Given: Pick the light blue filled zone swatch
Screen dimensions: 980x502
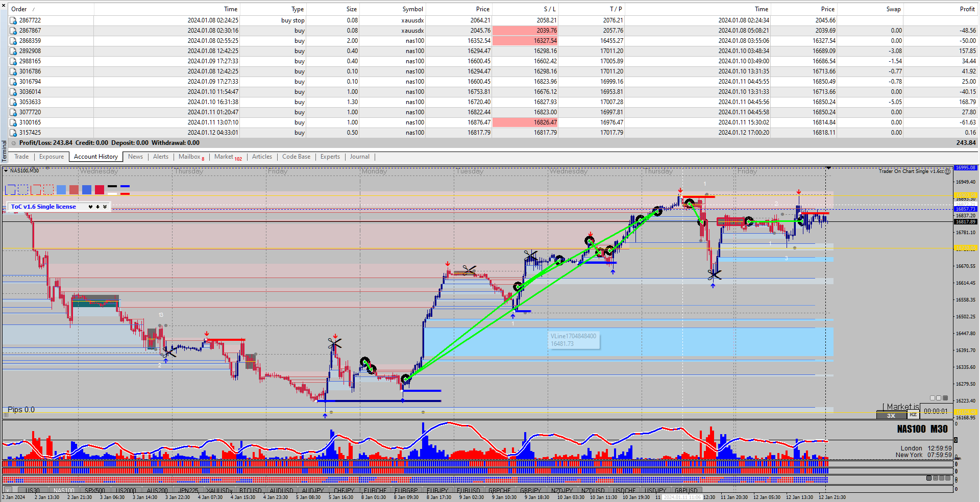Looking at the screenshot, I should click(x=61, y=190).
